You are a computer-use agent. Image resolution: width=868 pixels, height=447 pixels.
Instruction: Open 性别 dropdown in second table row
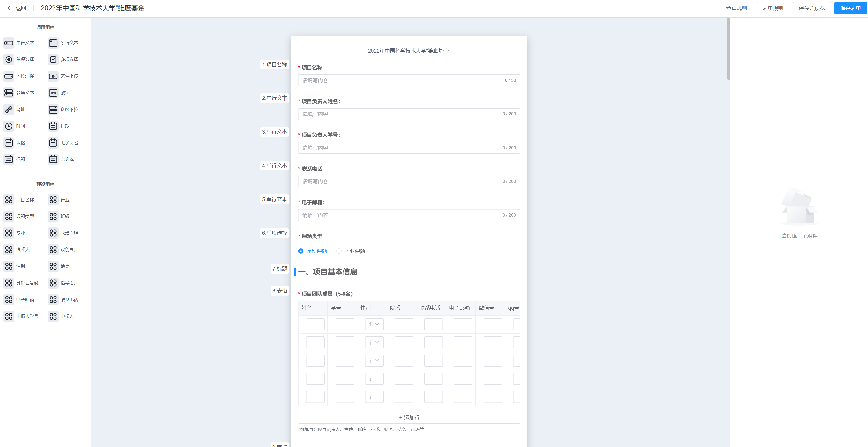click(374, 342)
